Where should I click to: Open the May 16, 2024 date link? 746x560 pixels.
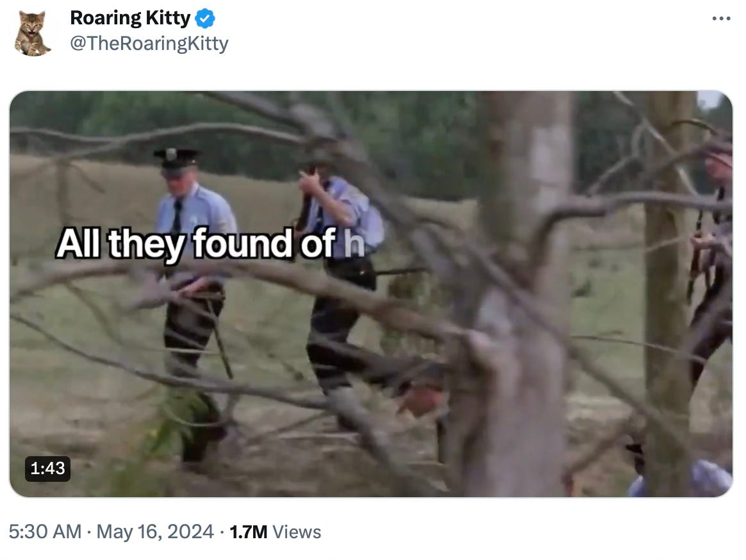155,532
